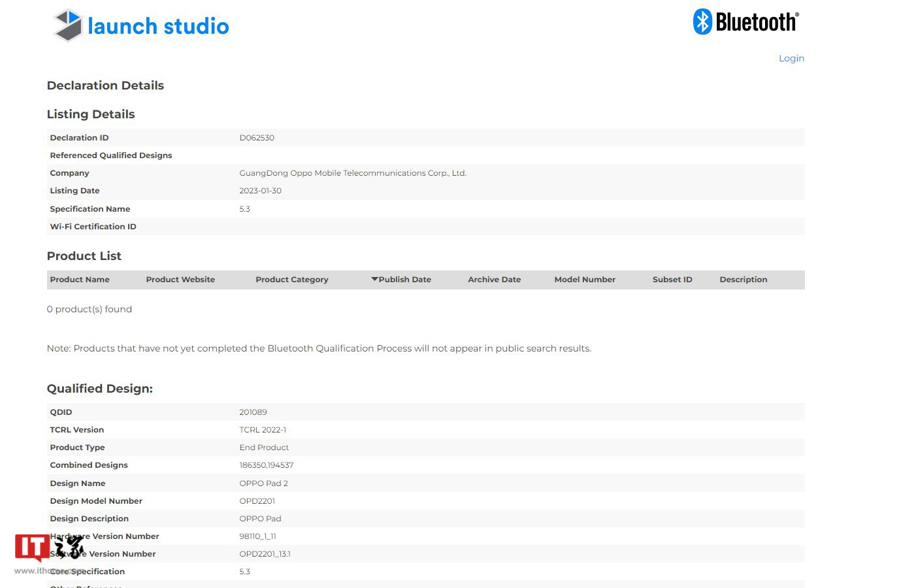The width and height of the screenshot is (918, 588).
Task: Click the GuangDong Oppo company name
Action: (x=352, y=173)
